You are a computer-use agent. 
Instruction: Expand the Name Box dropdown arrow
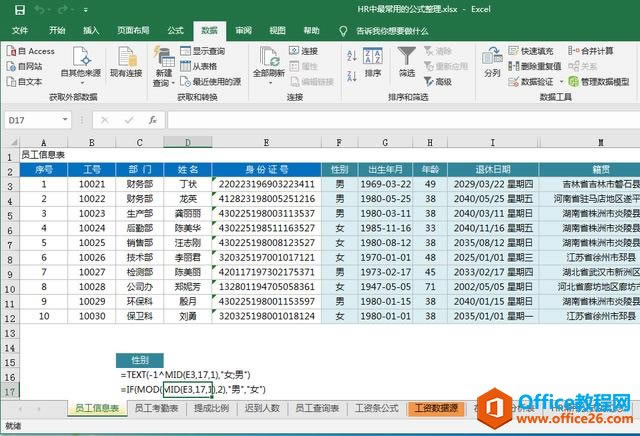[x=65, y=120]
